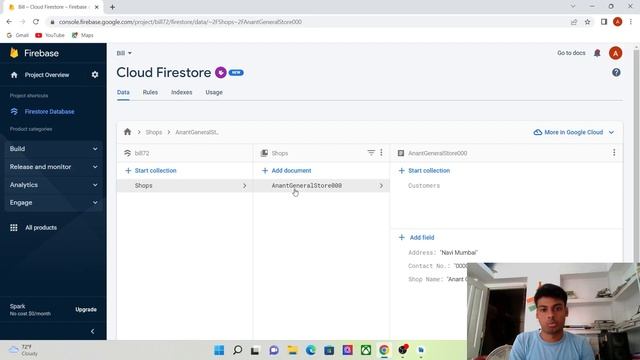Click the Firebase logo

coord(34,53)
